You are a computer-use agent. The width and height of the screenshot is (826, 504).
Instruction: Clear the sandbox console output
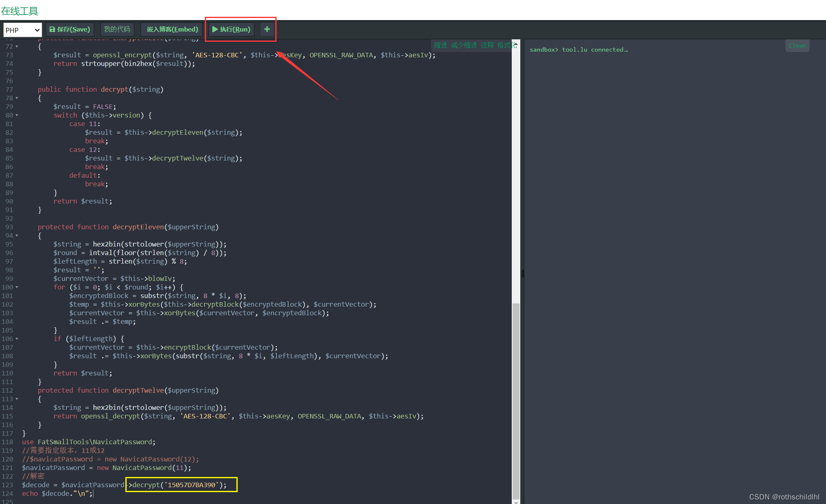tap(797, 45)
